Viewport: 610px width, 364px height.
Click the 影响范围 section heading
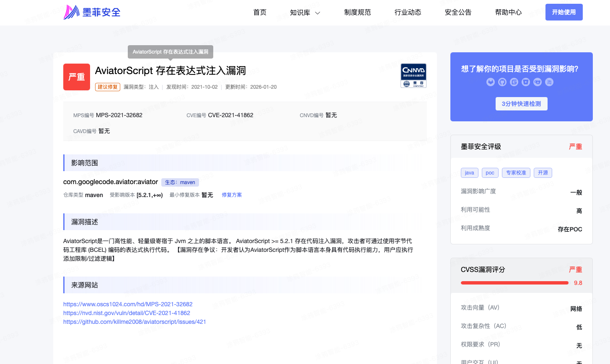coord(85,163)
